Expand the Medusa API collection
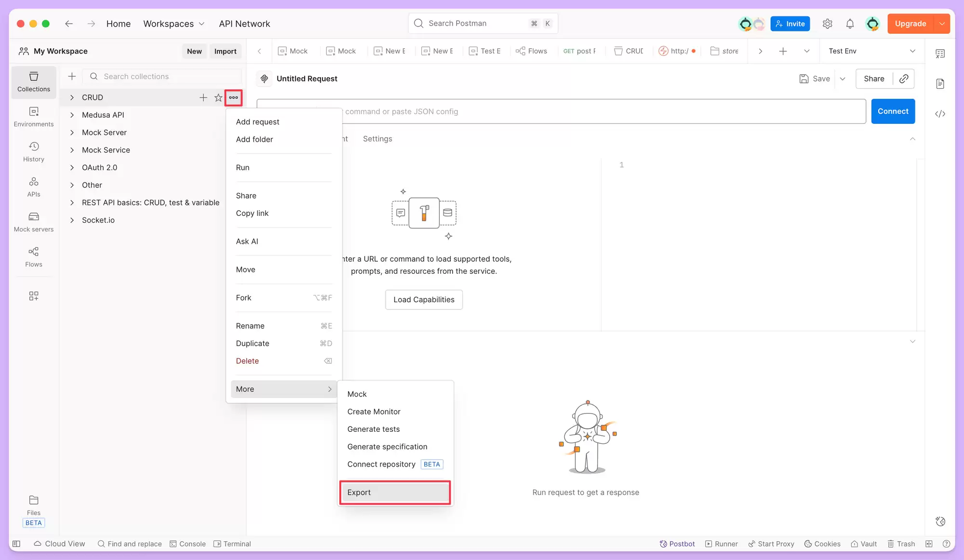 (x=72, y=115)
